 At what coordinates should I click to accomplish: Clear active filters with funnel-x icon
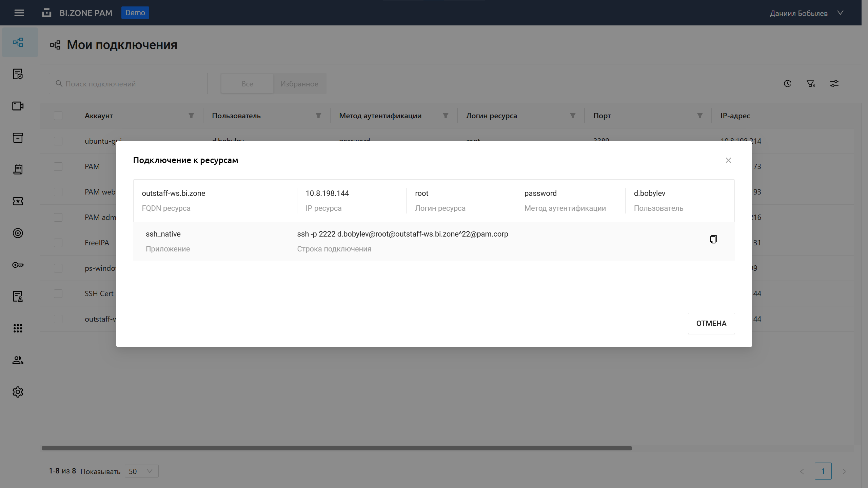811,83
